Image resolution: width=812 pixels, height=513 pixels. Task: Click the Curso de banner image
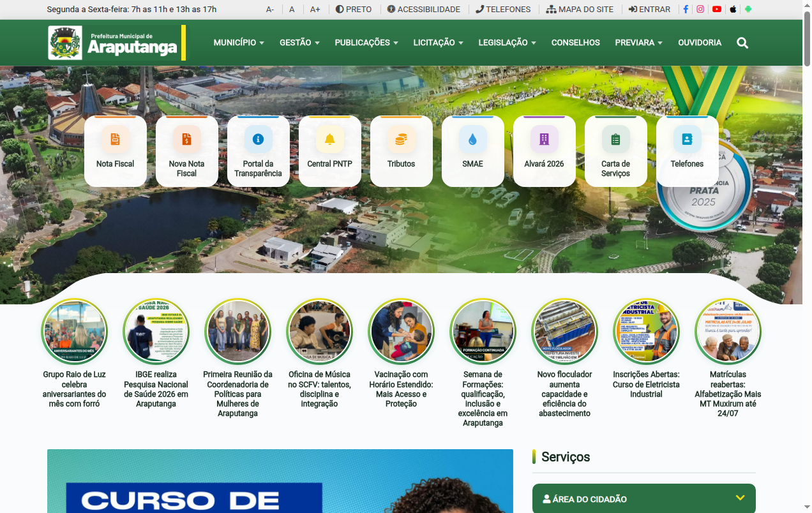coord(280,481)
